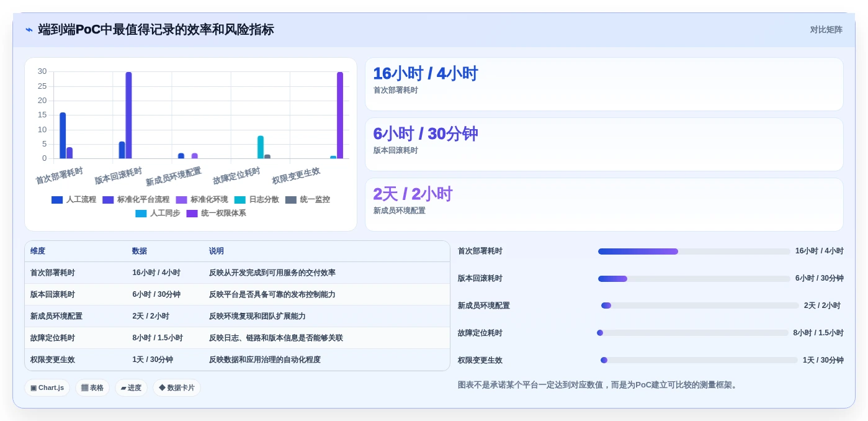
Task: Click the 维度 column header
Action: (38, 251)
